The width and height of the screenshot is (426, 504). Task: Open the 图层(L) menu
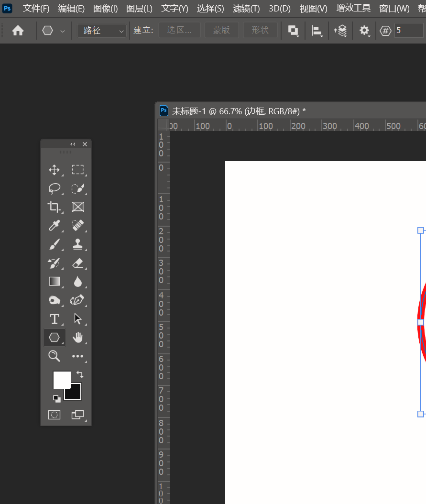(x=140, y=8)
